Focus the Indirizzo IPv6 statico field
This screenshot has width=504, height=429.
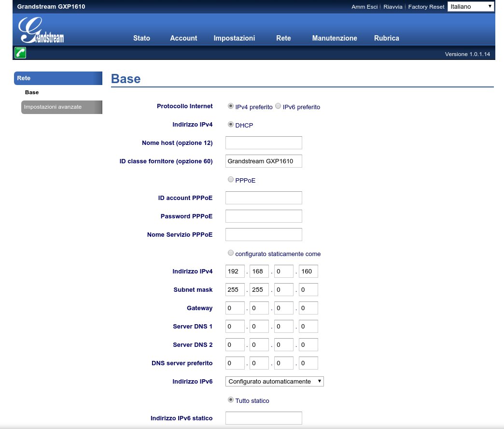264,418
